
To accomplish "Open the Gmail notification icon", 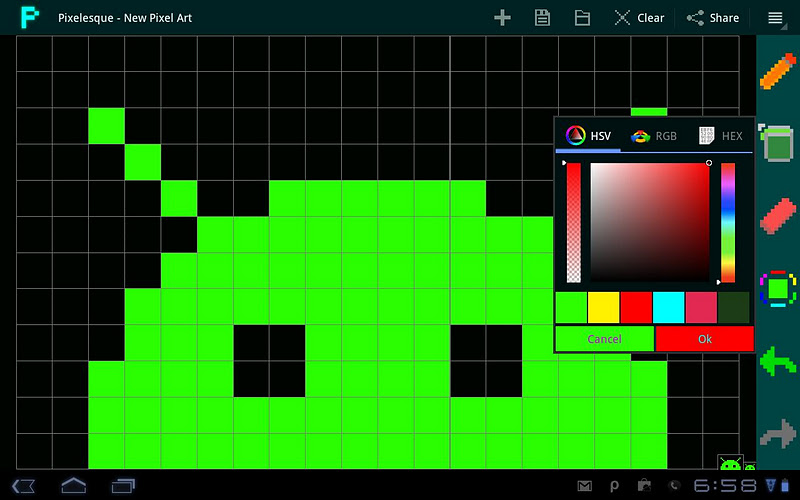I will (585, 486).
